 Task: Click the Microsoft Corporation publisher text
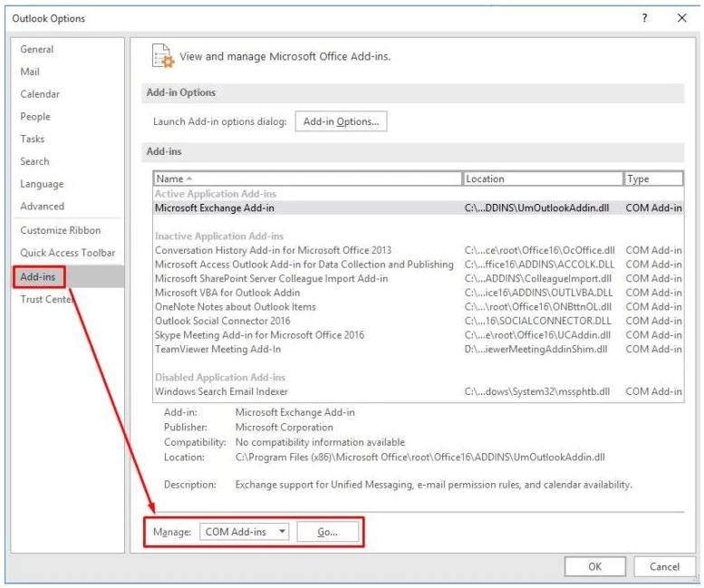pyautogui.click(x=284, y=428)
